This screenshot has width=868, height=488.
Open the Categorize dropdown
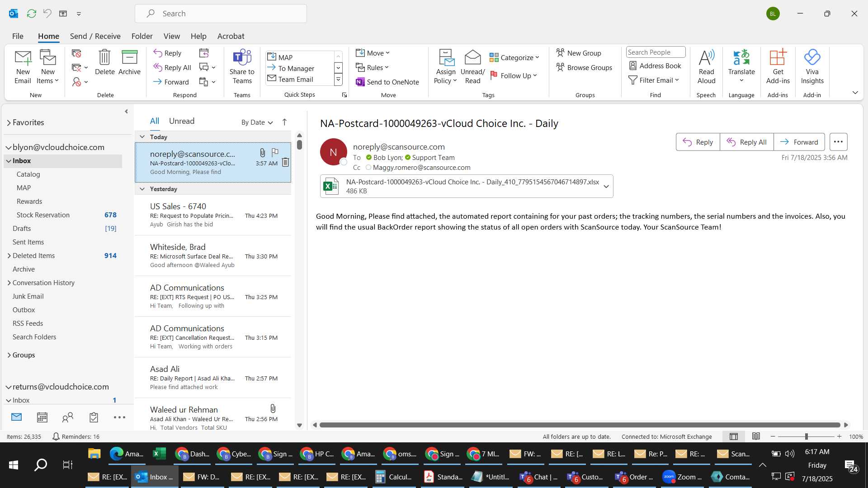[515, 57]
